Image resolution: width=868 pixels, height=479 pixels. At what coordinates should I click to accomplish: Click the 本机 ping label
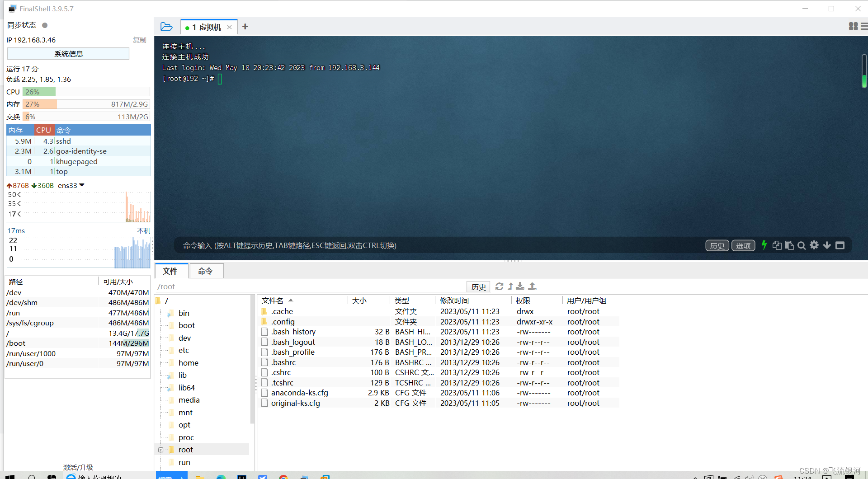tap(143, 230)
